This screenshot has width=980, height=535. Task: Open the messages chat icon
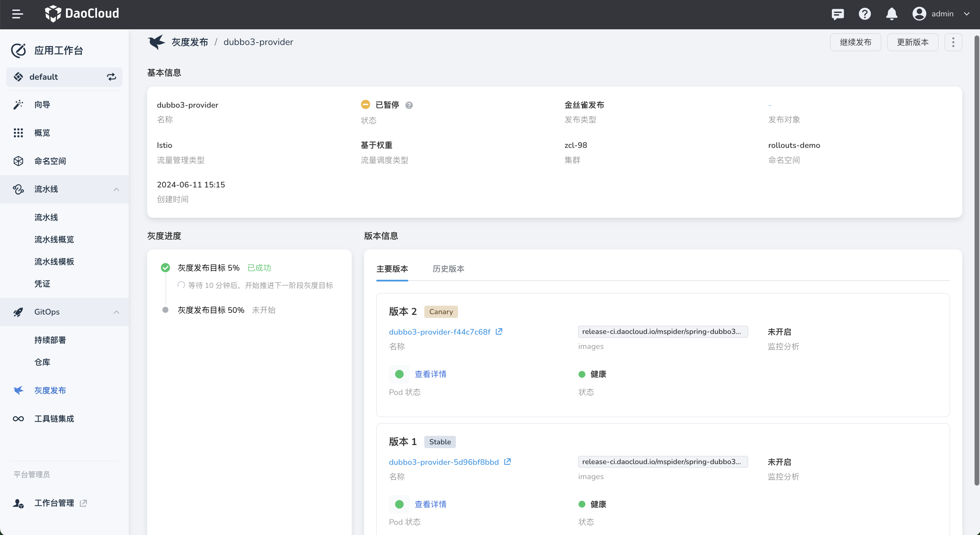click(837, 14)
